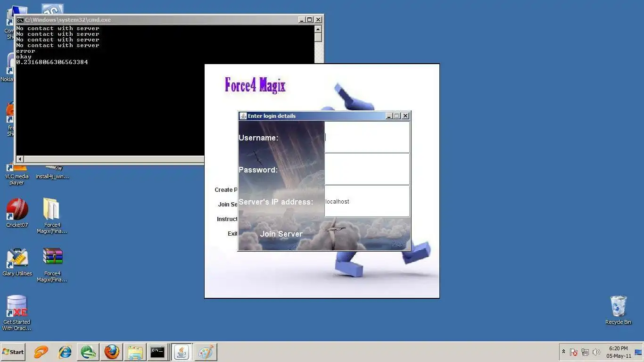The width and height of the screenshot is (644, 362).
Task: Click the Force4 Magix title text
Action: click(255, 85)
